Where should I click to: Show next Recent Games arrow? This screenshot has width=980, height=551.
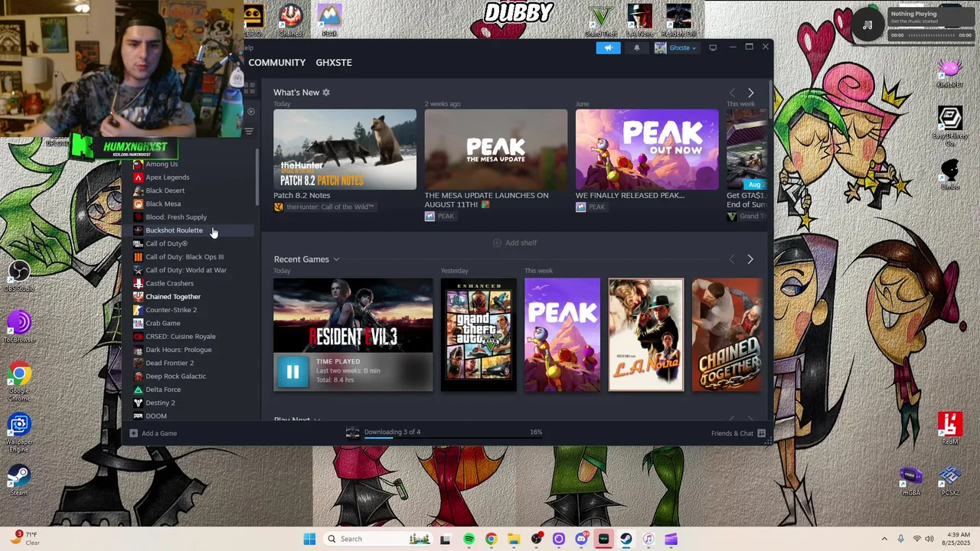pyautogui.click(x=750, y=259)
